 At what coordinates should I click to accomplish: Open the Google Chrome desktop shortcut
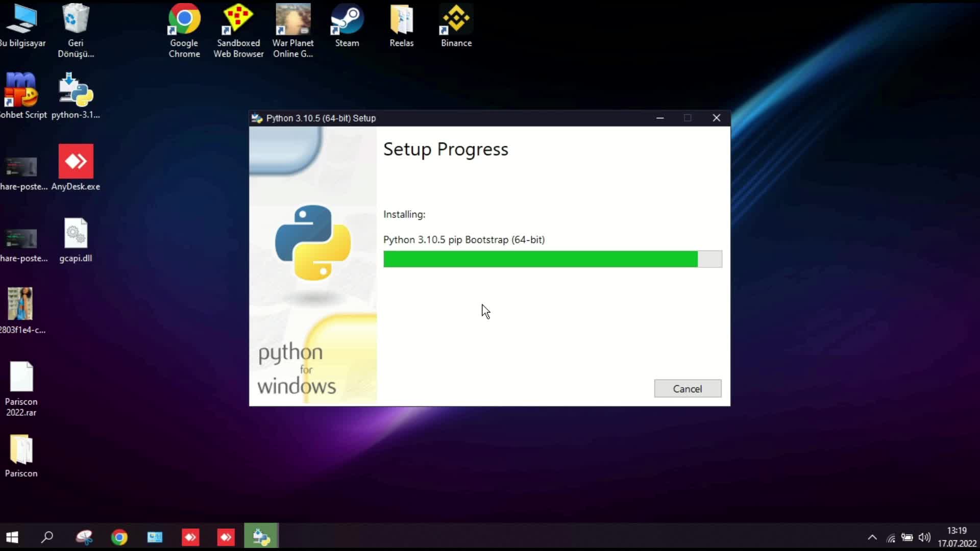pyautogui.click(x=184, y=20)
